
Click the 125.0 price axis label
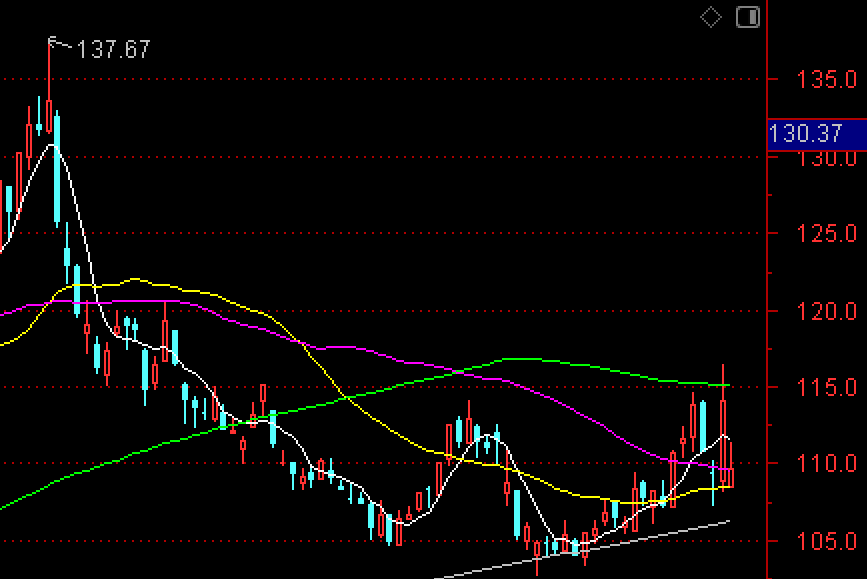827,233
